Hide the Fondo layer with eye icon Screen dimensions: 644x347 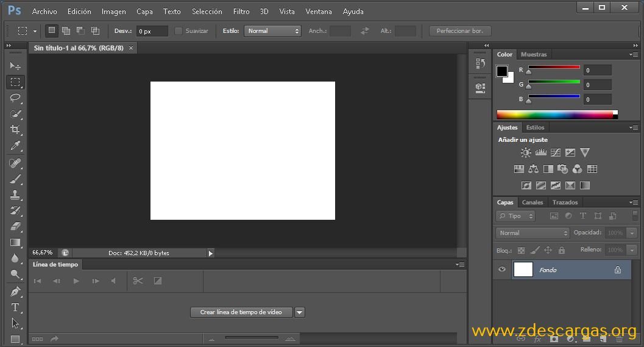[x=502, y=270]
